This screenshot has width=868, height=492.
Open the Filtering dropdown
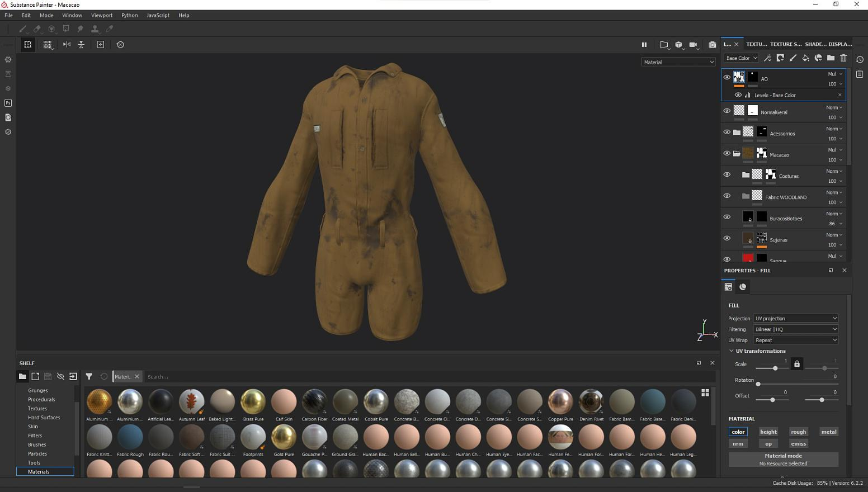coord(796,329)
